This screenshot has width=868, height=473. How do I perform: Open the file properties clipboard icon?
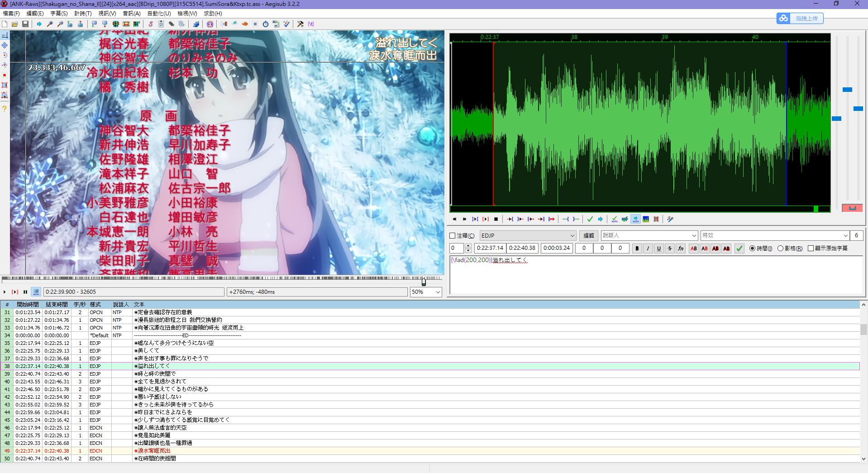[161, 24]
